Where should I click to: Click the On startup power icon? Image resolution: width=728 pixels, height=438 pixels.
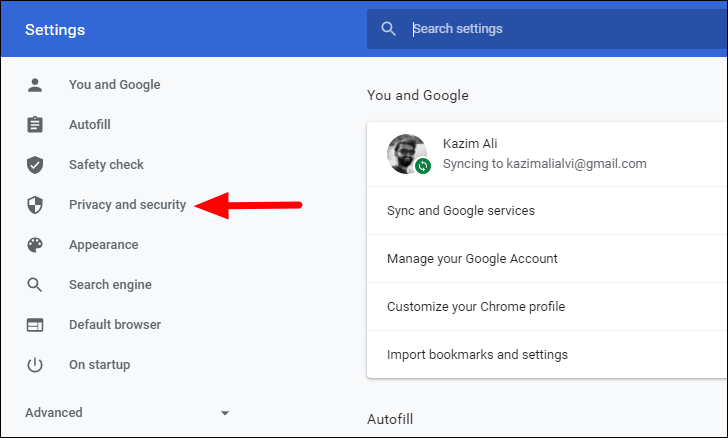[x=35, y=365]
